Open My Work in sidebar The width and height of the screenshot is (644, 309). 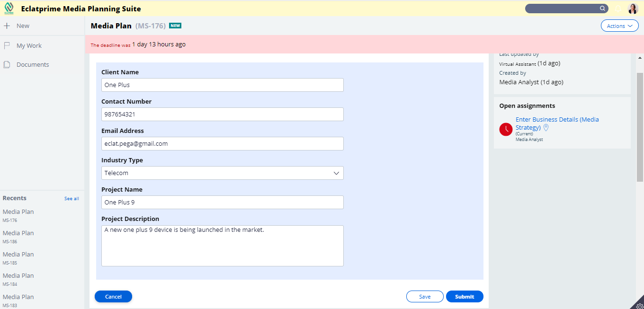point(29,46)
